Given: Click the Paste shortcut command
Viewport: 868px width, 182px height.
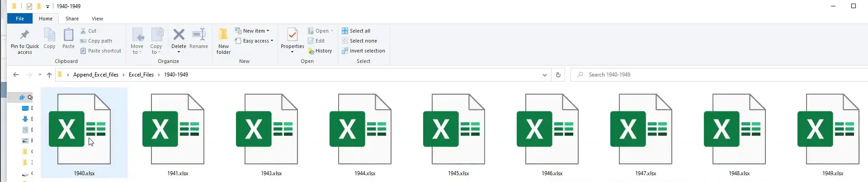Looking at the screenshot, I should coord(100,51).
